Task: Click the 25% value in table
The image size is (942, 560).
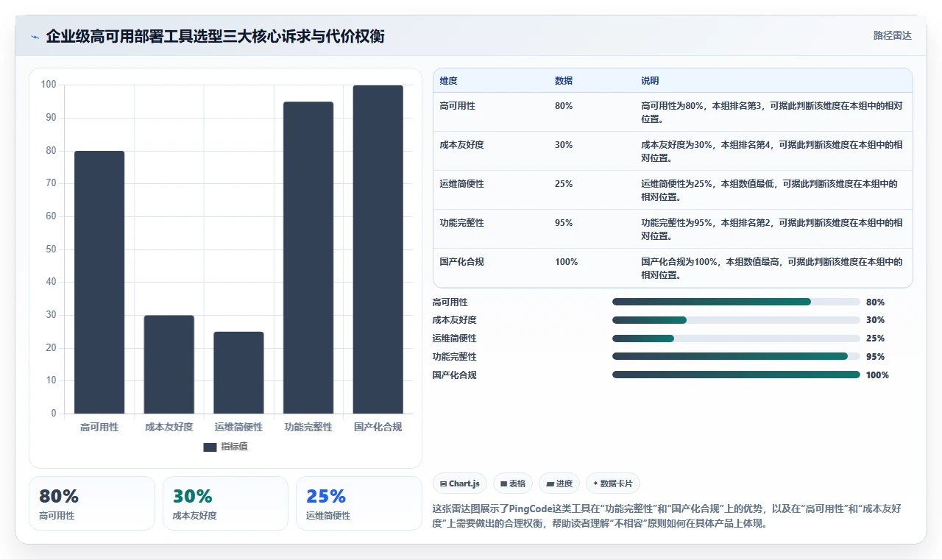Action: (564, 184)
